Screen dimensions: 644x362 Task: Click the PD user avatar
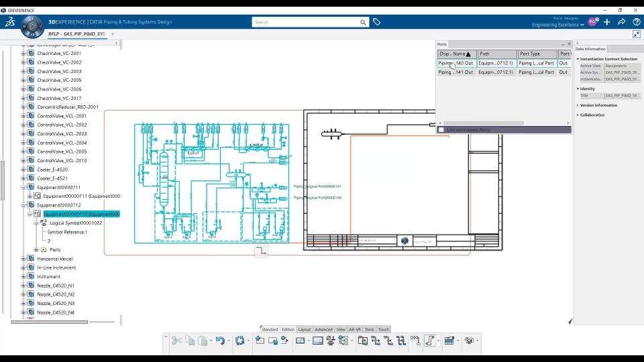pos(592,22)
